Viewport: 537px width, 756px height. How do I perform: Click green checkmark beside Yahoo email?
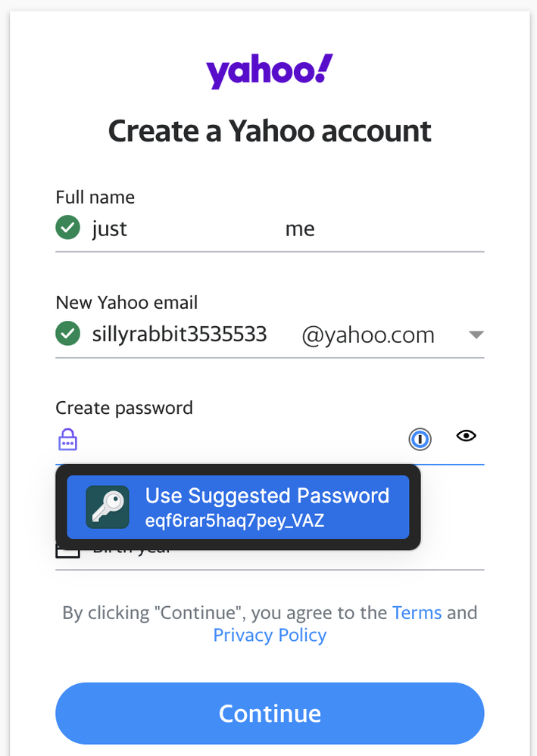point(68,333)
